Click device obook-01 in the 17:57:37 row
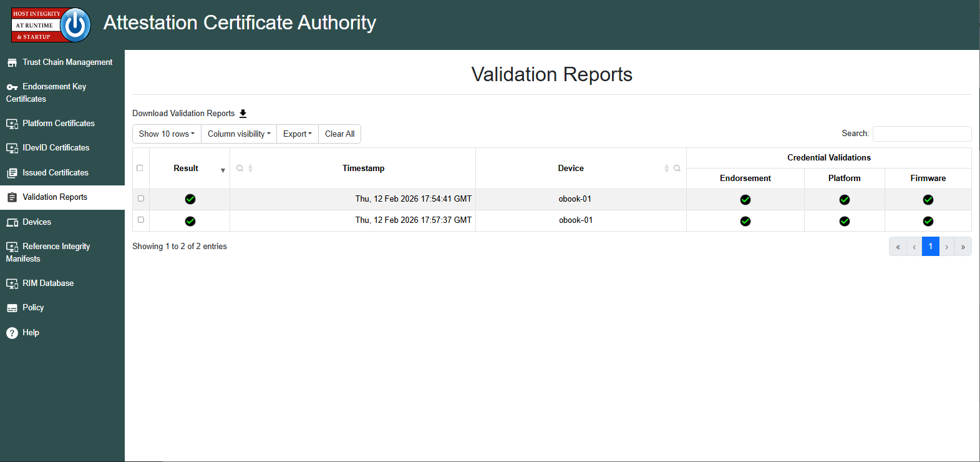This screenshot has width=980, height=462. (576, 220)
